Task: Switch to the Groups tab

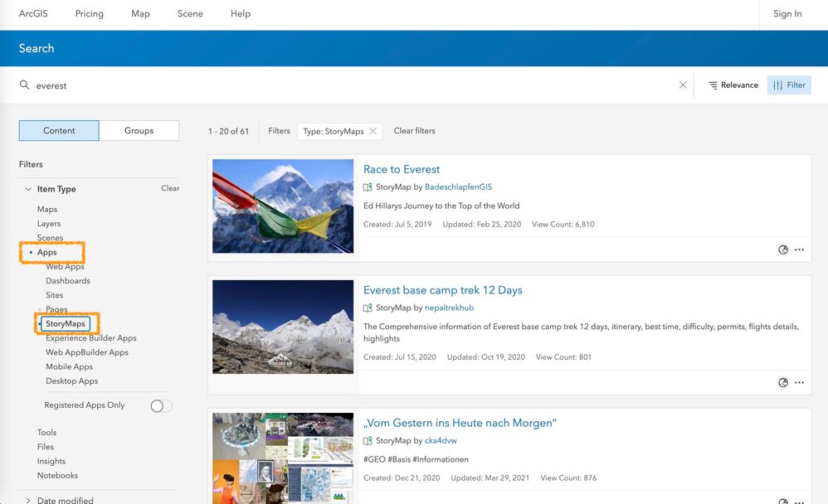Action: 139,130
